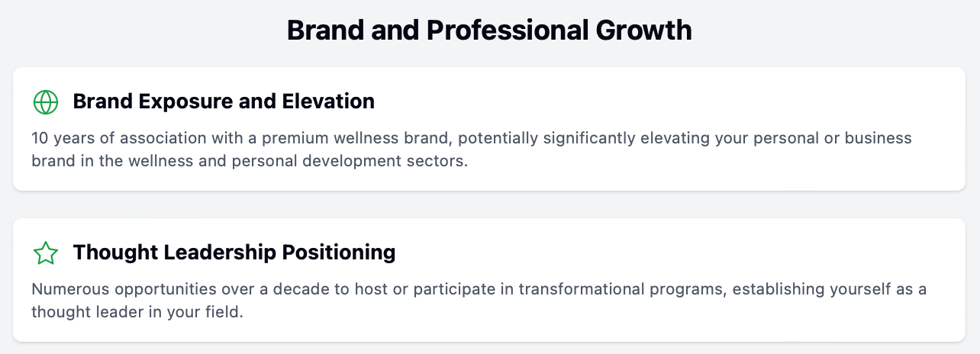Click the text starting with 10 years of association

coord(472,150)
